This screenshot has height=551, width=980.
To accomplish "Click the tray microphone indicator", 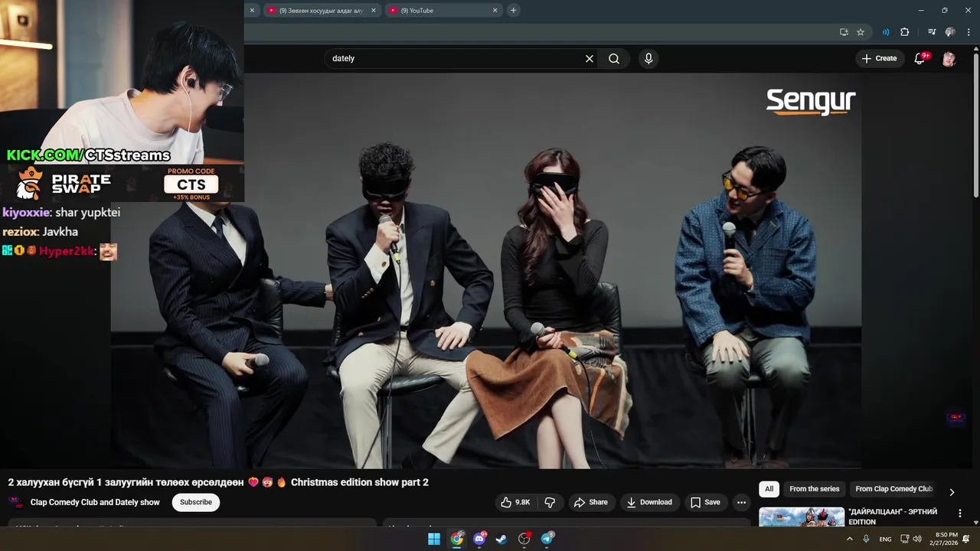I will click(866, 539).
